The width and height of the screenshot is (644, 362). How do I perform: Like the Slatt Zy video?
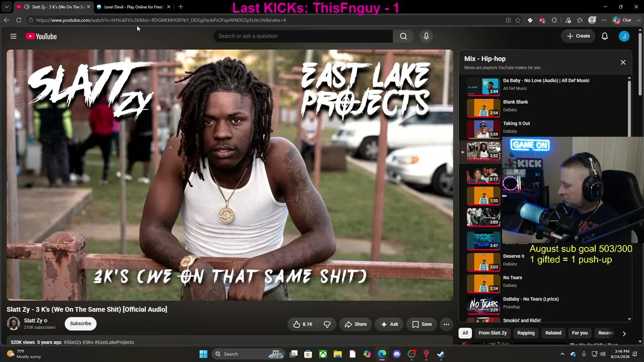(302, 324)
